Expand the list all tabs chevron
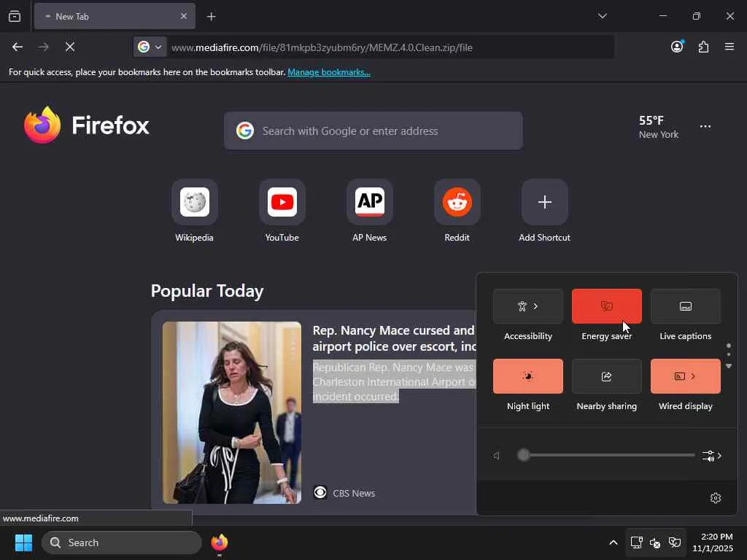 pyautogui.click(x=602, y=16)
